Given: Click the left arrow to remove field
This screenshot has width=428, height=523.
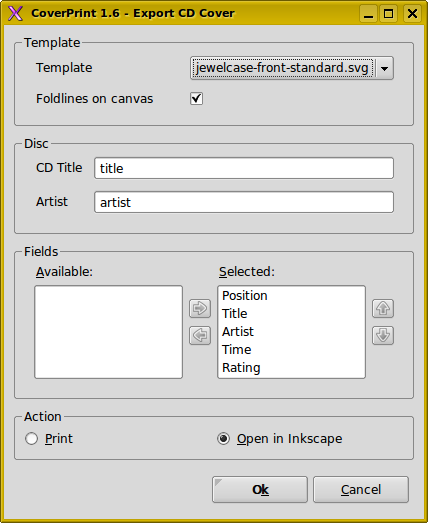Looking at the screenshot, I should 200,335.
